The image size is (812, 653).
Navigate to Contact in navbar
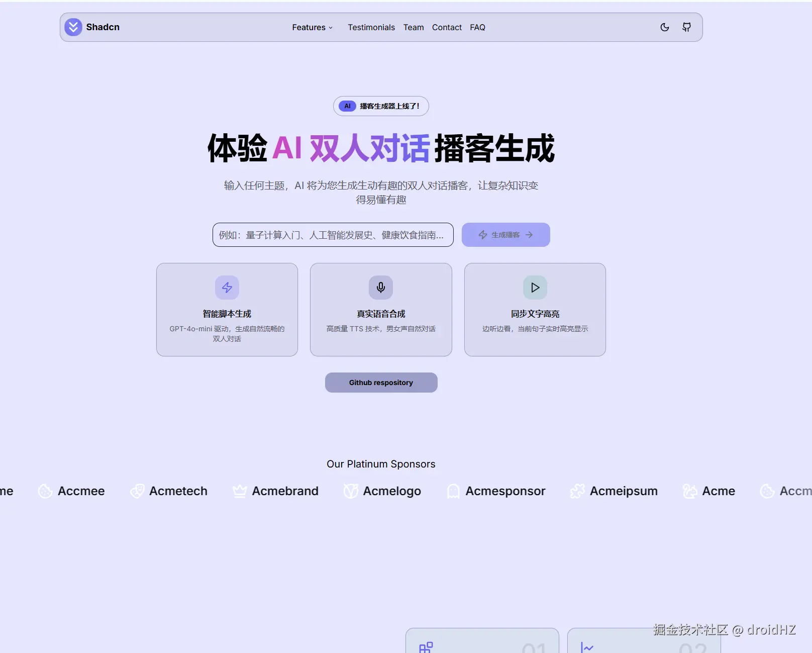coord(447,27)
